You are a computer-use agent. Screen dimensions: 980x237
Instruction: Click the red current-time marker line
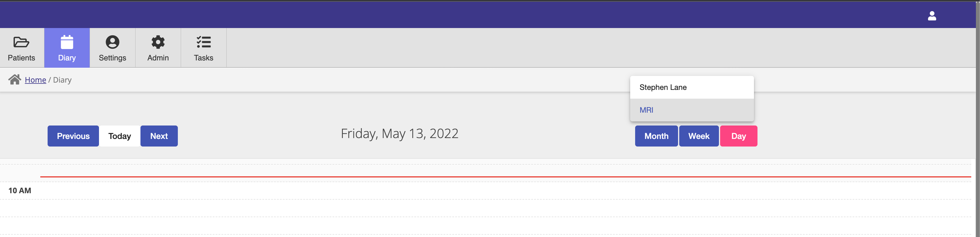click(505, 177)
